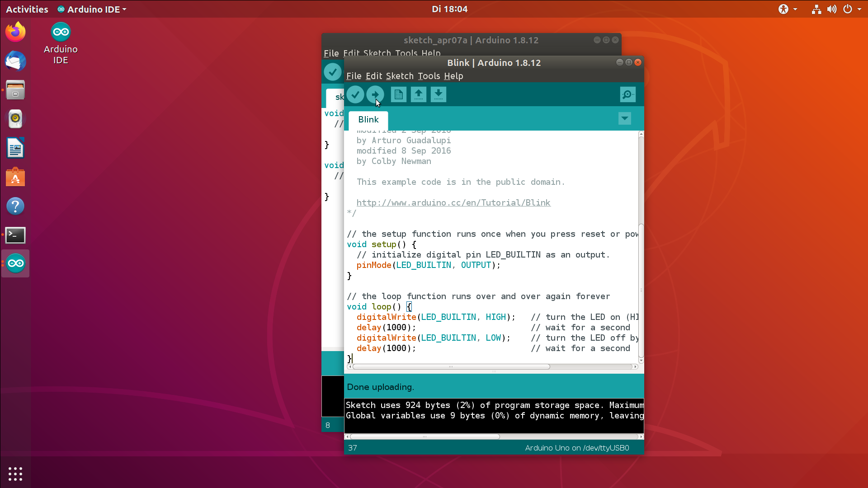Open the Sketch menu in Blink window

[x=400, y=76]
